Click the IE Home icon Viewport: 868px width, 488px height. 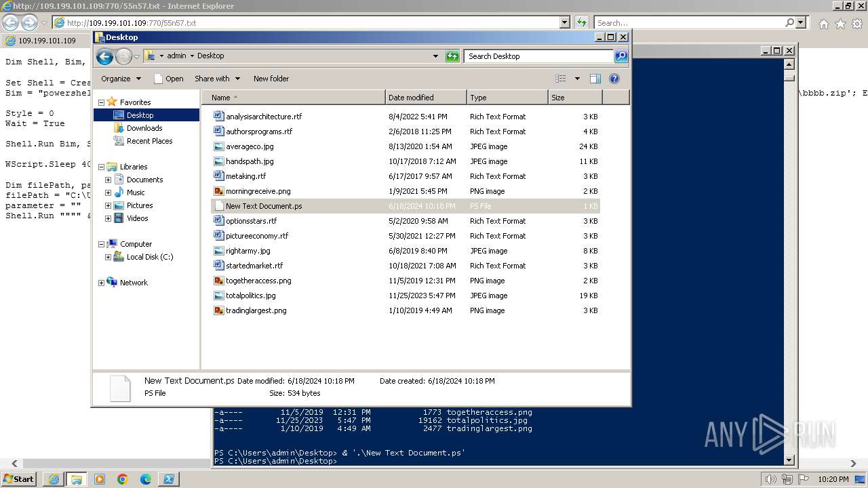(823, 24)
